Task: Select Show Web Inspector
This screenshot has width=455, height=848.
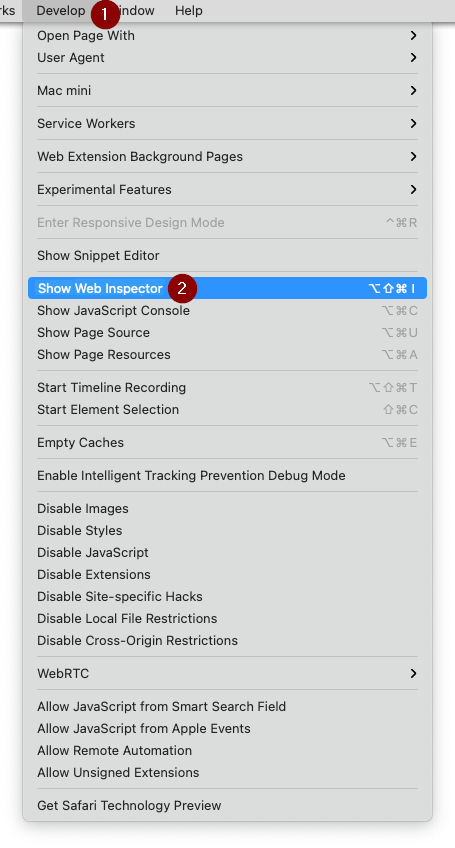Action: (x=227, y=288)
